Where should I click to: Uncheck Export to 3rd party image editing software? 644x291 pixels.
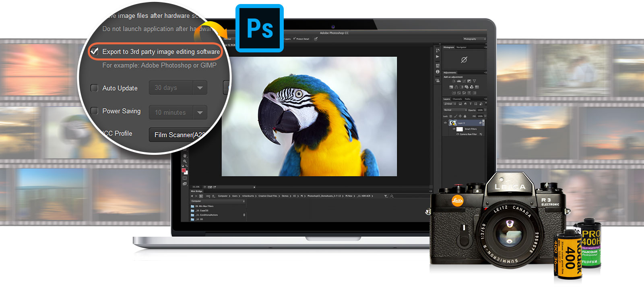tap(94, 52)
